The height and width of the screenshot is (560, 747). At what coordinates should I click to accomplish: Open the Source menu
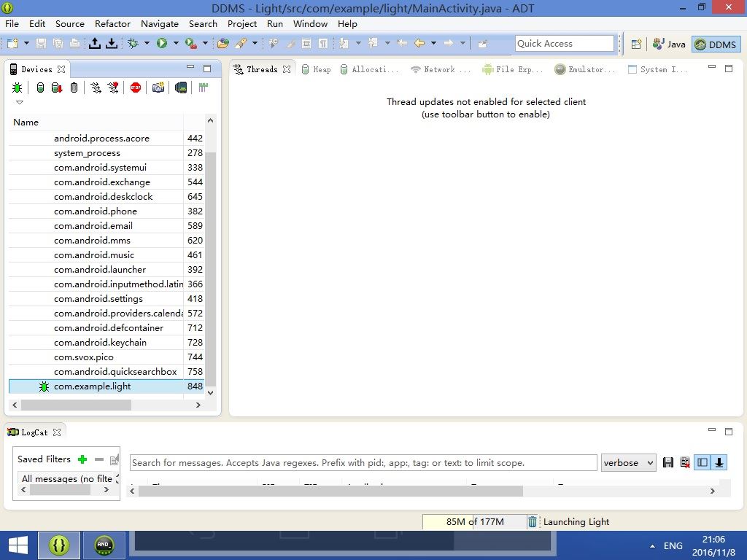[69, 24]
